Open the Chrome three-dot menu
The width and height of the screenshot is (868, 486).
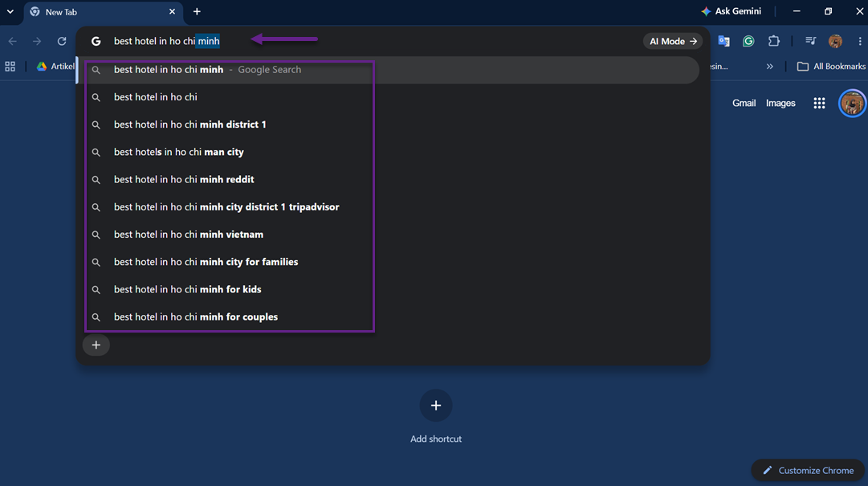(860, 41)
